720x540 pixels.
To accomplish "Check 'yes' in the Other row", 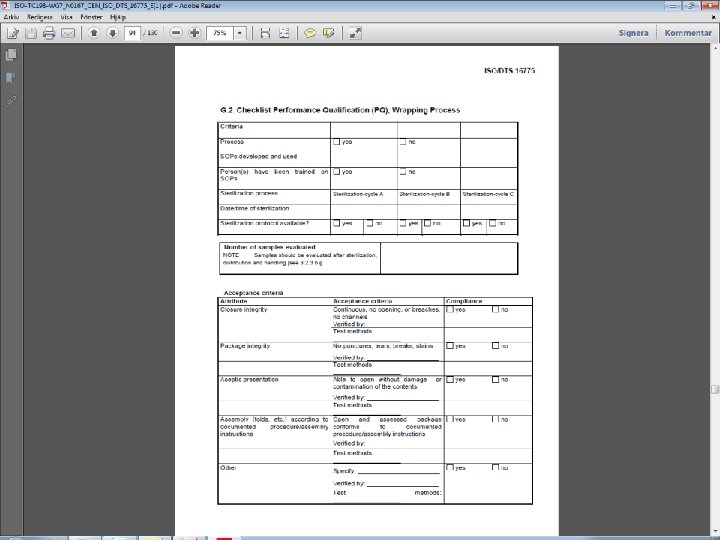I will [450, 467].
